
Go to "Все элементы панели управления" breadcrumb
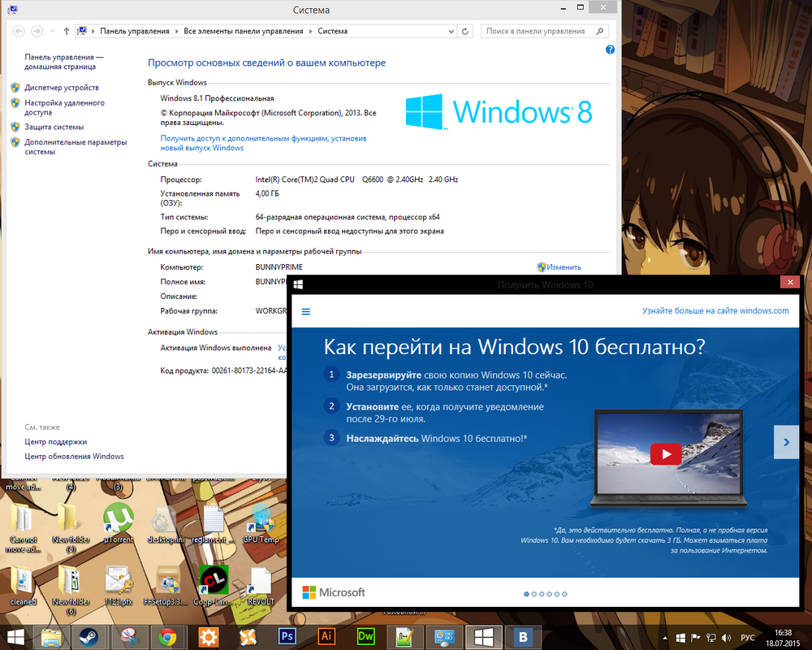tap(243, 32)
